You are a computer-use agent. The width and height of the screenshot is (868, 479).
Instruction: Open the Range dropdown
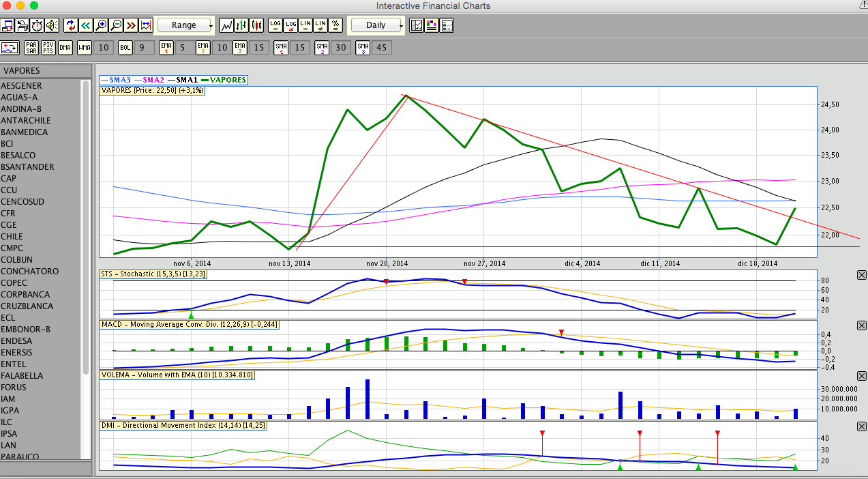[185, 25]
